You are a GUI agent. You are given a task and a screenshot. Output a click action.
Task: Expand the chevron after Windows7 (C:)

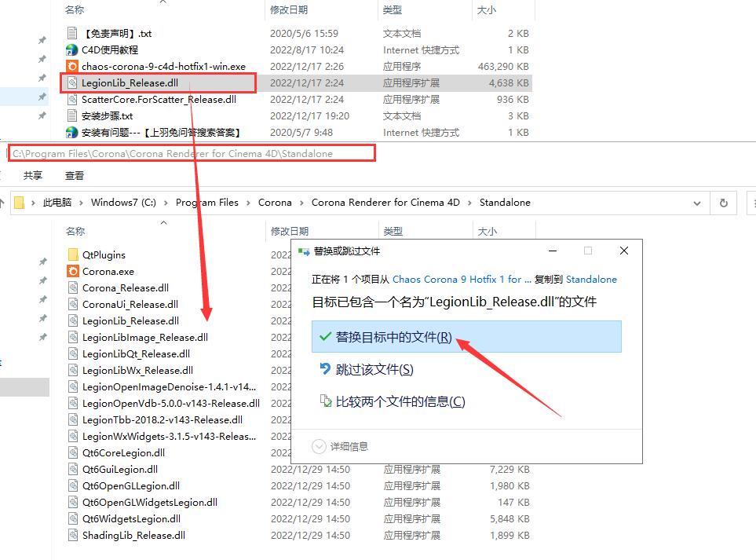(166, 203)
